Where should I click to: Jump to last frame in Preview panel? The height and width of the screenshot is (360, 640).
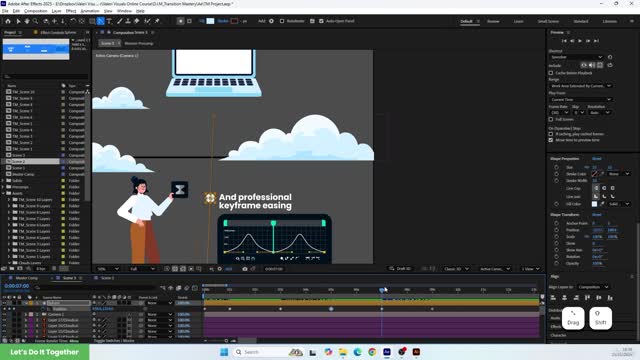pos(596,41)
